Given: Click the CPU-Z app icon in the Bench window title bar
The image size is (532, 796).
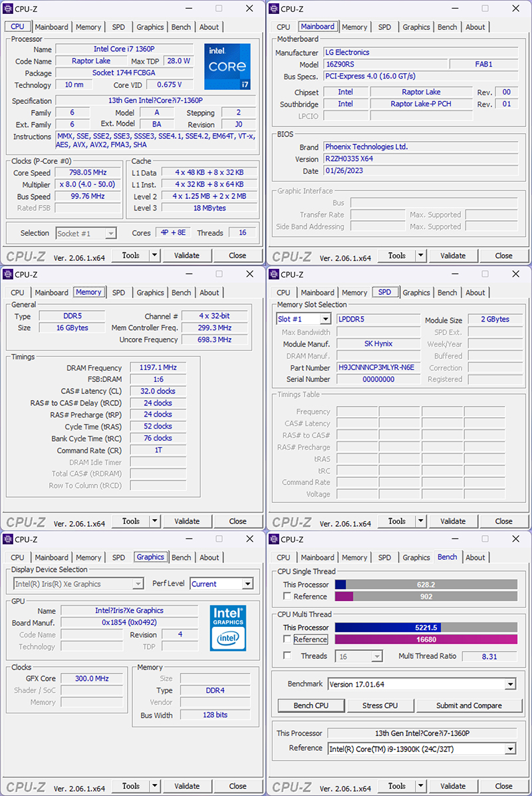Looking at the screenshot, I should (274, 539).
